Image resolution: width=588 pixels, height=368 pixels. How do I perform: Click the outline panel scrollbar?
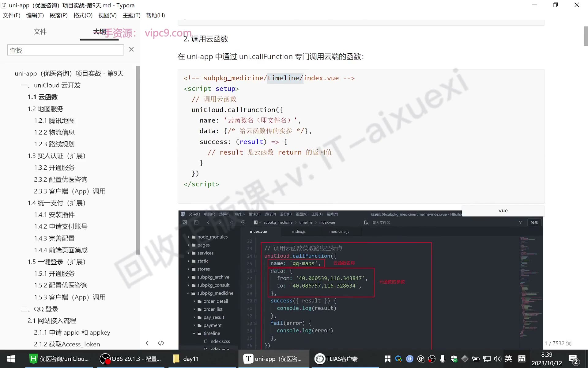click(x=138, y=160)
